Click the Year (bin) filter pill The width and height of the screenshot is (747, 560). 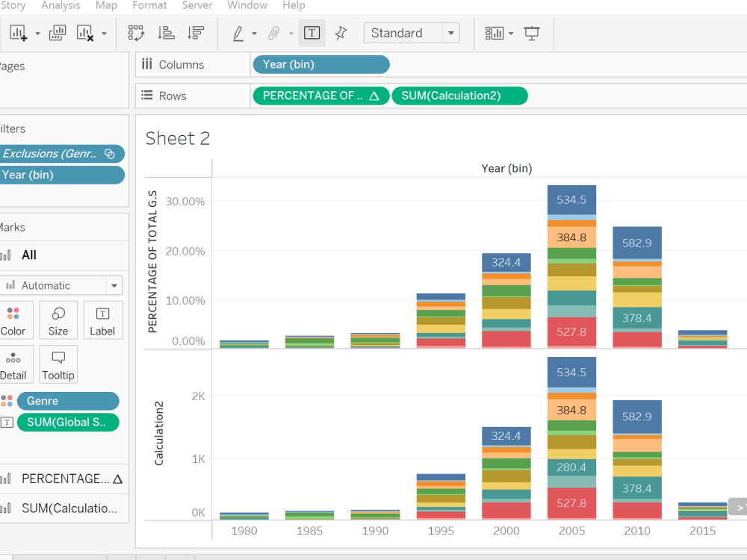(x=60, y=175)
